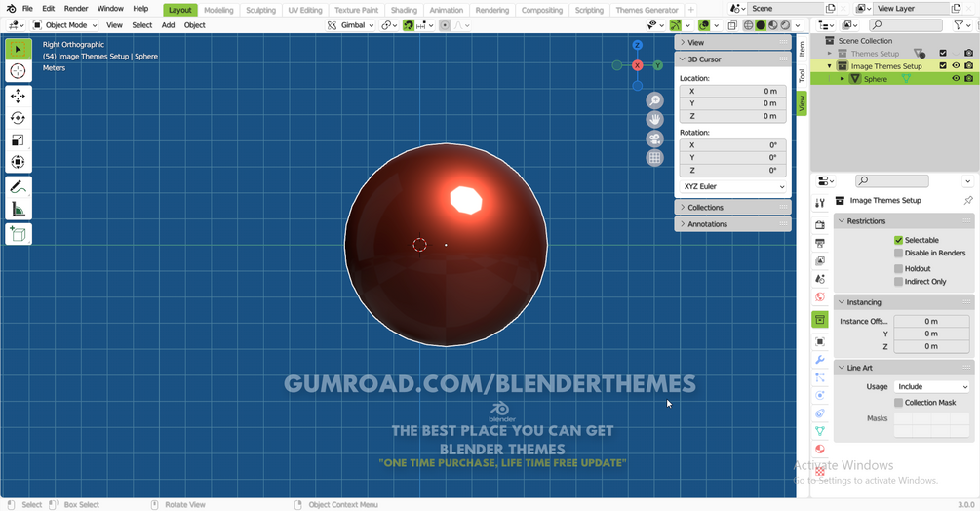Select the Select Box tool

pyautogui.click(x=19, y=50)
